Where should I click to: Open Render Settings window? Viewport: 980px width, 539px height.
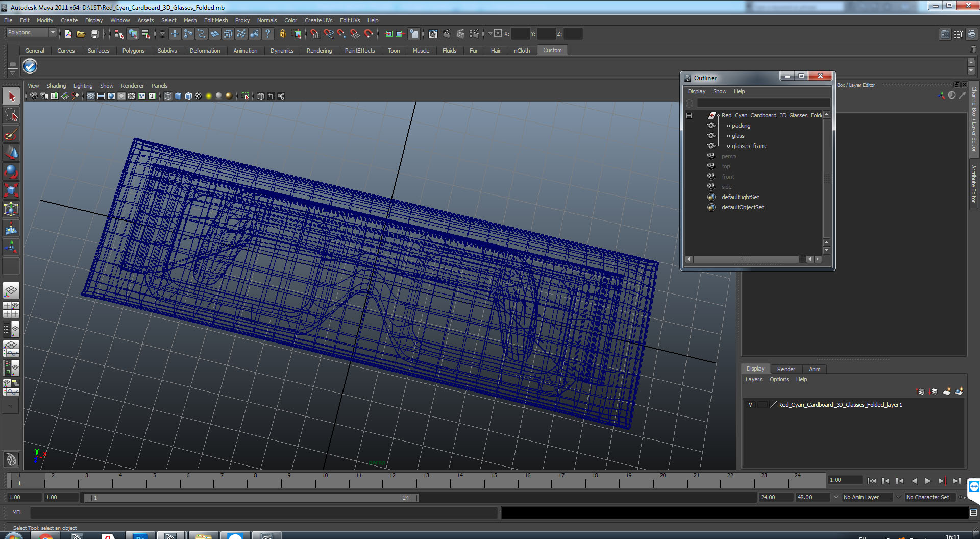coord(474,34)
